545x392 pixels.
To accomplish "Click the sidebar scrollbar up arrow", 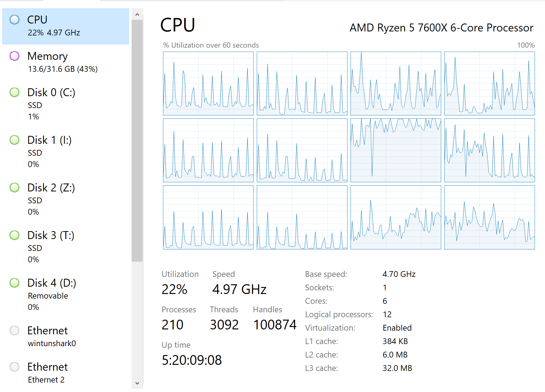I will click(x=137, y=14).
